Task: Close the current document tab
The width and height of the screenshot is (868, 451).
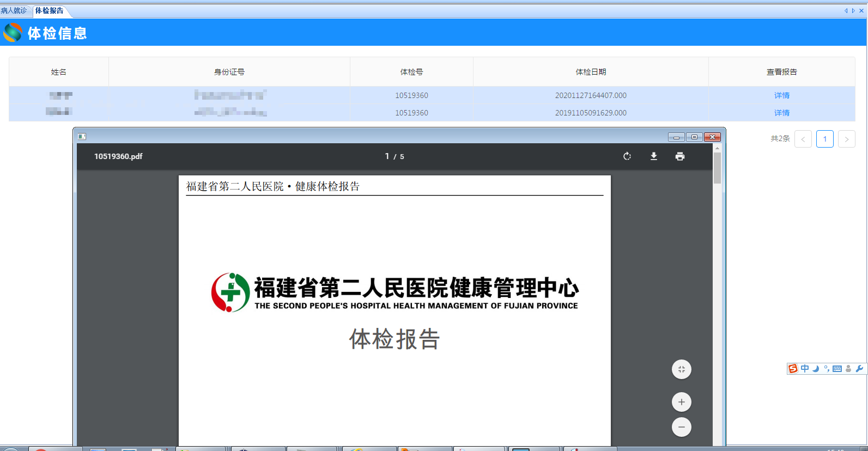Action: (x=861, y=10)
